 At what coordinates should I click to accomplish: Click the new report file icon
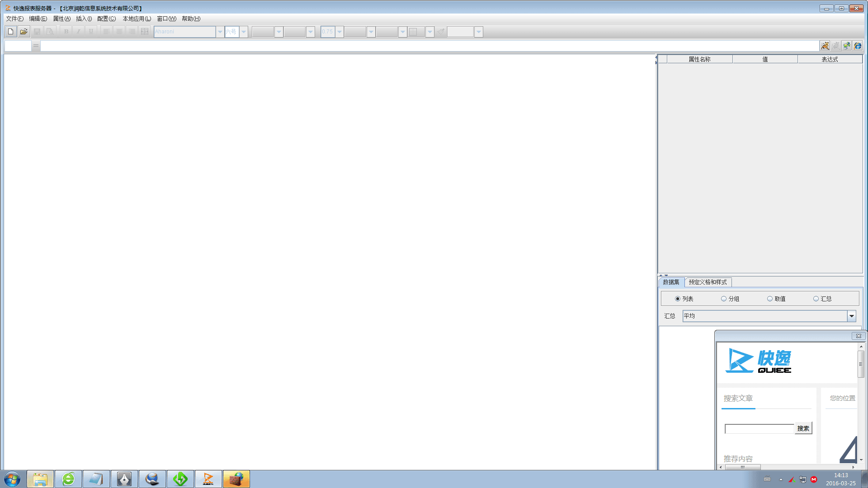click(x=10, y=32)
